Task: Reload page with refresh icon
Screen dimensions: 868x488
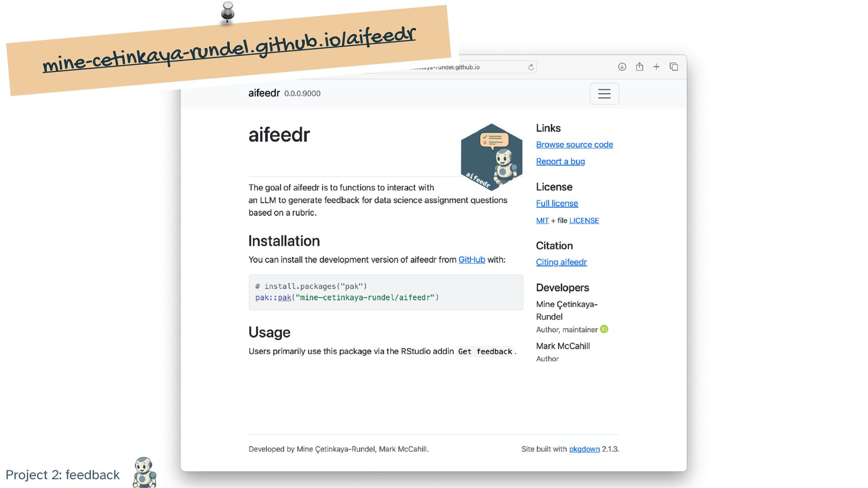Action: click(531, 67)
